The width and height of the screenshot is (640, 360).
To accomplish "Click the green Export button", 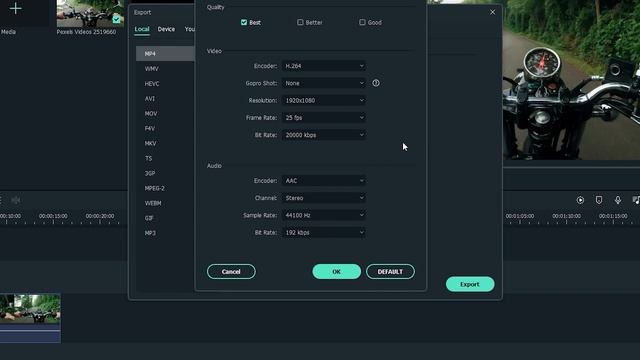I will 470,284.
